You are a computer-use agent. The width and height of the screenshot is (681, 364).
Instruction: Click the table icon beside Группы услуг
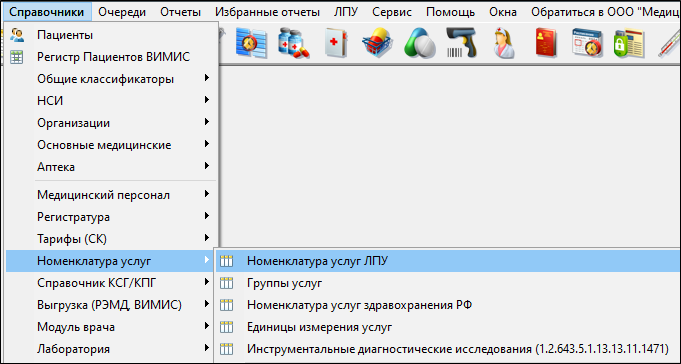coord(227,283)
